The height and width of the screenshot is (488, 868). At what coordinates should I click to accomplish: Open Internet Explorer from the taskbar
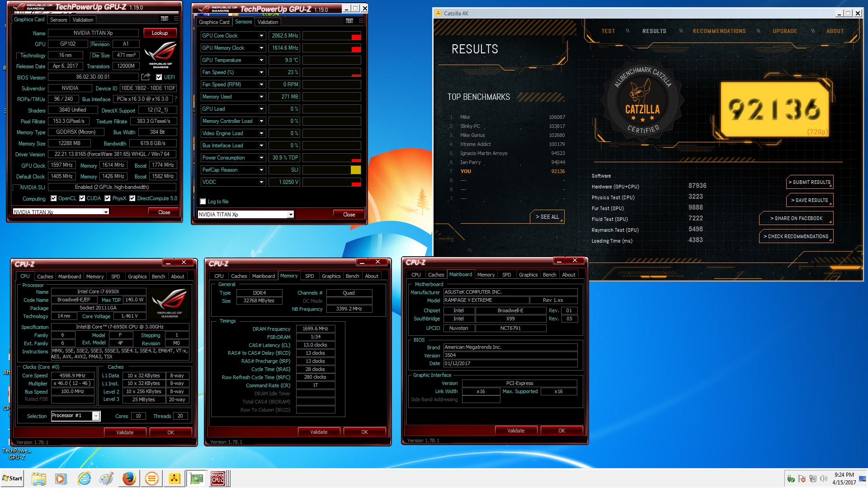tap(84, 479)
